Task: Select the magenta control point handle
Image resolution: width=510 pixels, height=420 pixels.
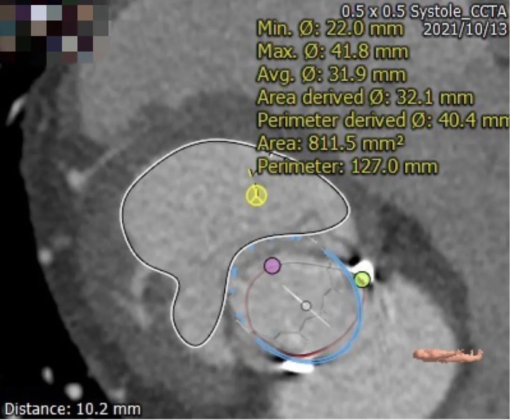Action: (x=272, y=266)
